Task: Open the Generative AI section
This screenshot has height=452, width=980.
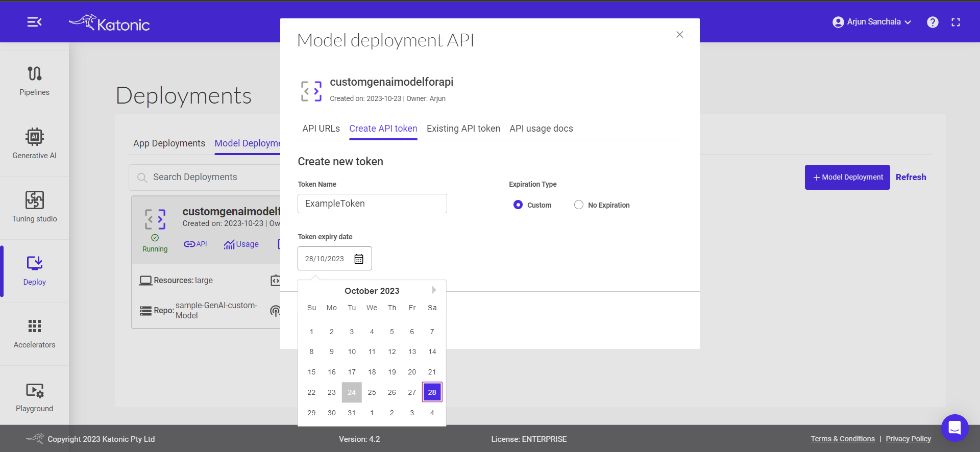Action: tap(34, 144)
